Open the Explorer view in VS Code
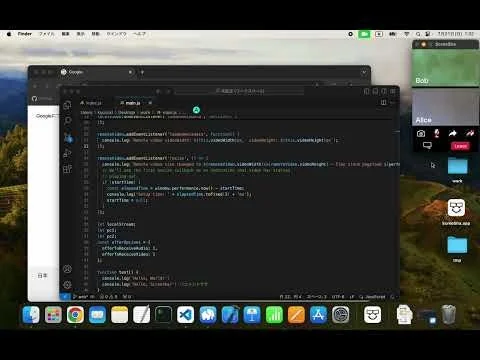The width and height of the screenshot is (480, 360). tap(67, 105)
